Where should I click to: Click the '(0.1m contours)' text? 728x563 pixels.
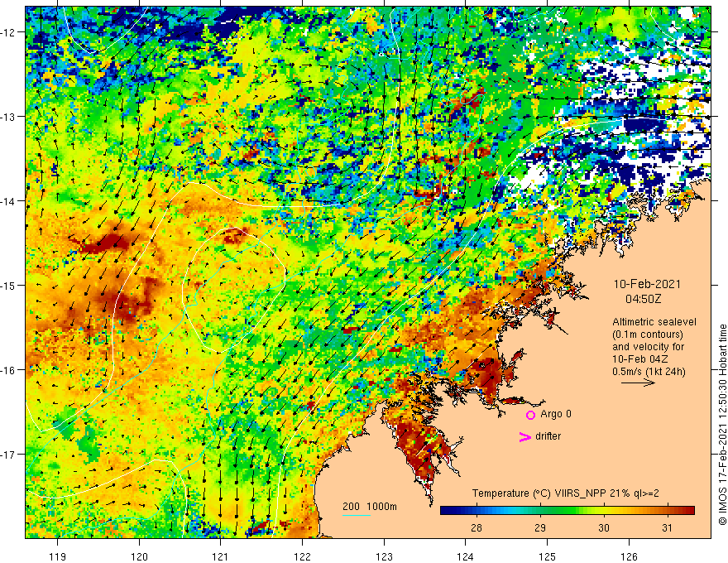click(x=648, y=334)
